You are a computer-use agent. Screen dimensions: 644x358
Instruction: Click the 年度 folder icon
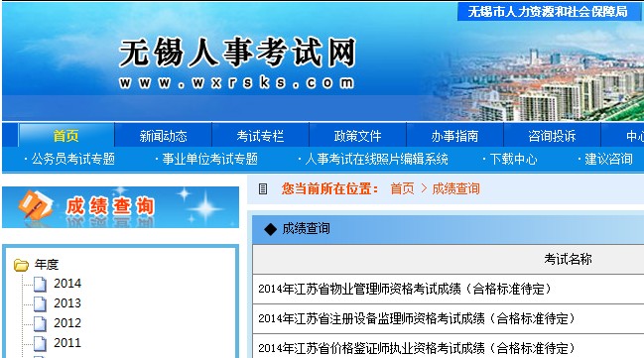[x=21, y=265]
